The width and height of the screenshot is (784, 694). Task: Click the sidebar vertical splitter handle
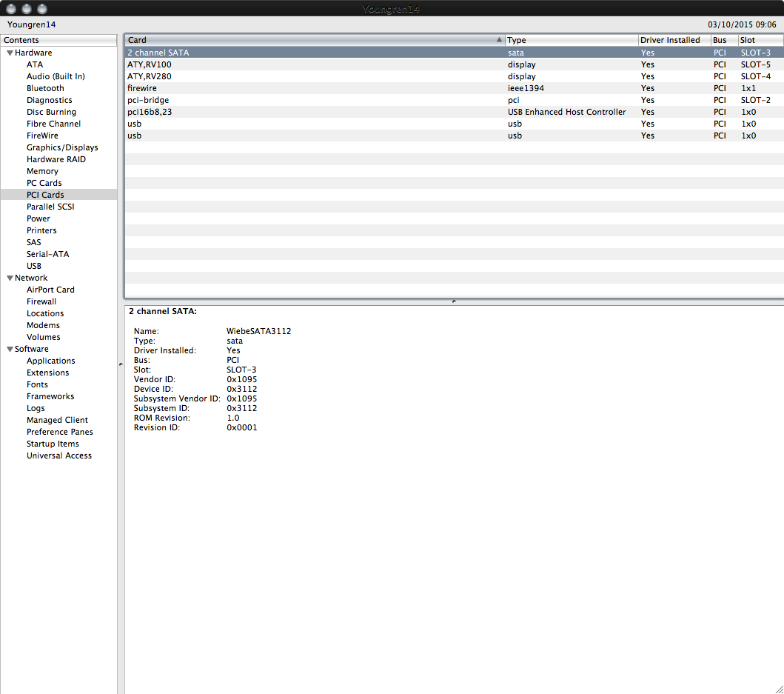tap(121, 364)
